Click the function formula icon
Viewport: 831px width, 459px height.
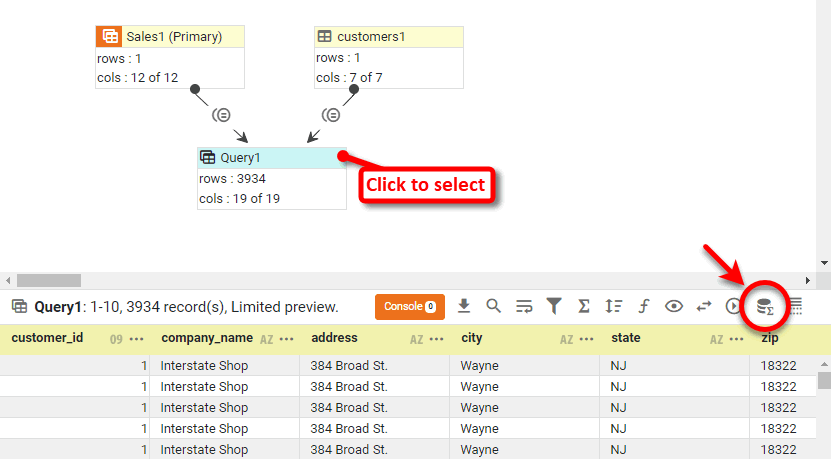point(644,306)
